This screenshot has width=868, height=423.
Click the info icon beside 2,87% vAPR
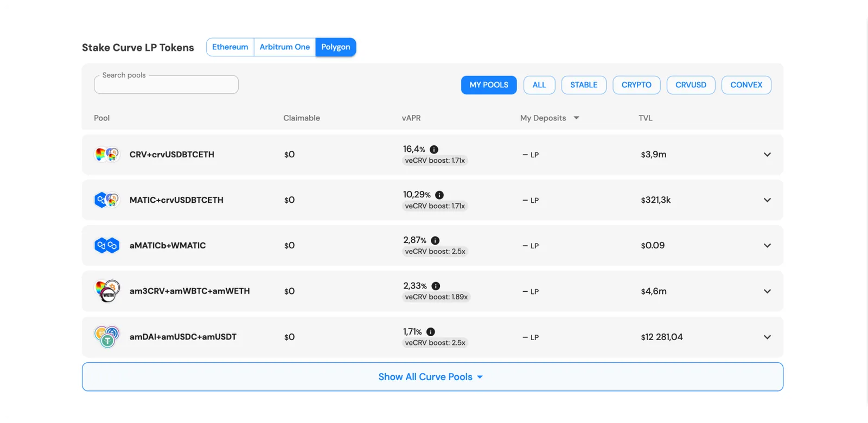tap(435, 240)
